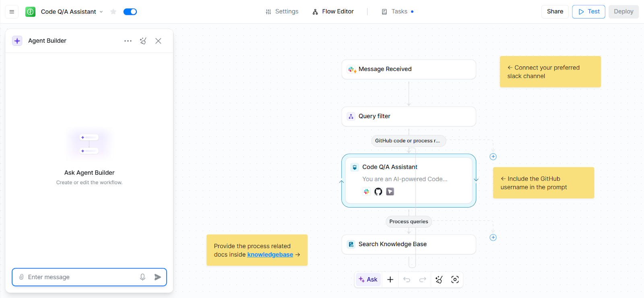Start voice input with microphone icon
Image resolution: width=644 pixels, height=298 pixels.
[x=142, y=277]
